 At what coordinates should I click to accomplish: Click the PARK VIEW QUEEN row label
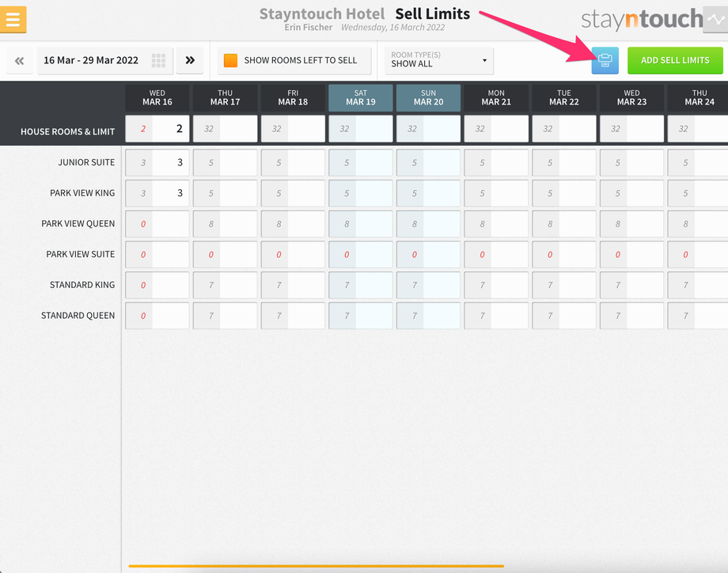(x=78, y=224)
